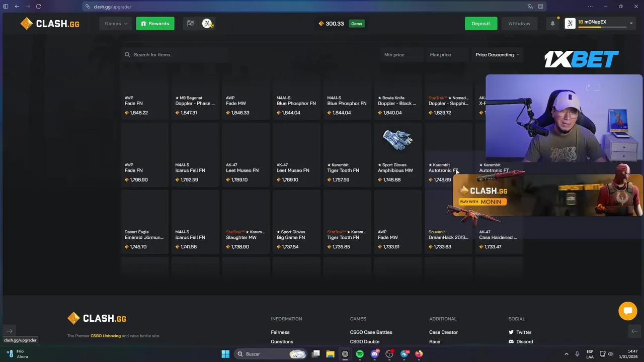Select StatTrak Karambit Slaughter MW item
The image size is (644, 362).
click(246, 222)
